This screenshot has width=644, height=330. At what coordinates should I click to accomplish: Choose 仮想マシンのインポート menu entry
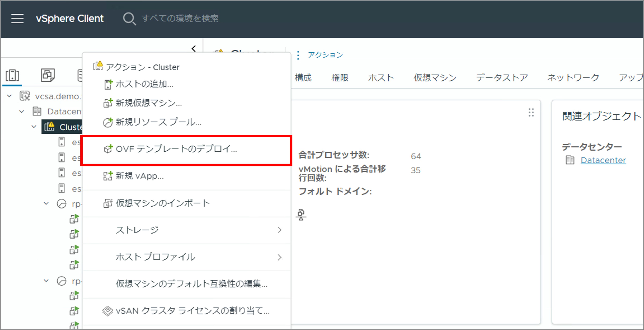pyautogui.click(x=186, y=203)
